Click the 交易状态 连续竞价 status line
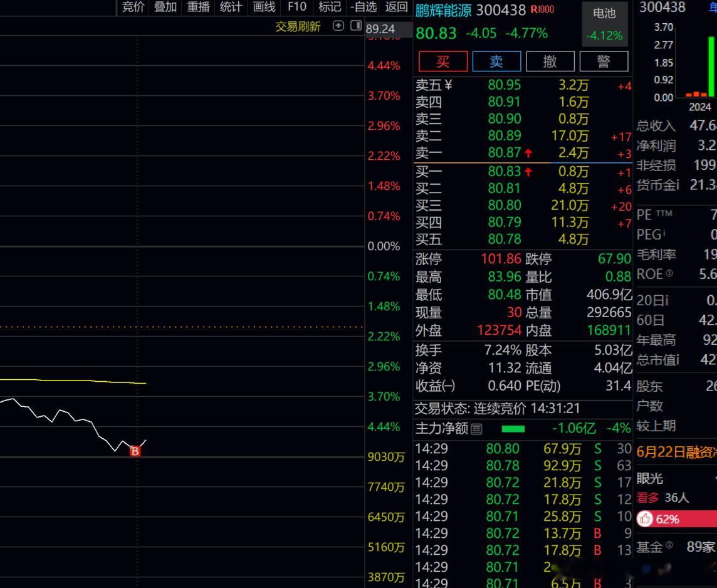 click(498, 408)
